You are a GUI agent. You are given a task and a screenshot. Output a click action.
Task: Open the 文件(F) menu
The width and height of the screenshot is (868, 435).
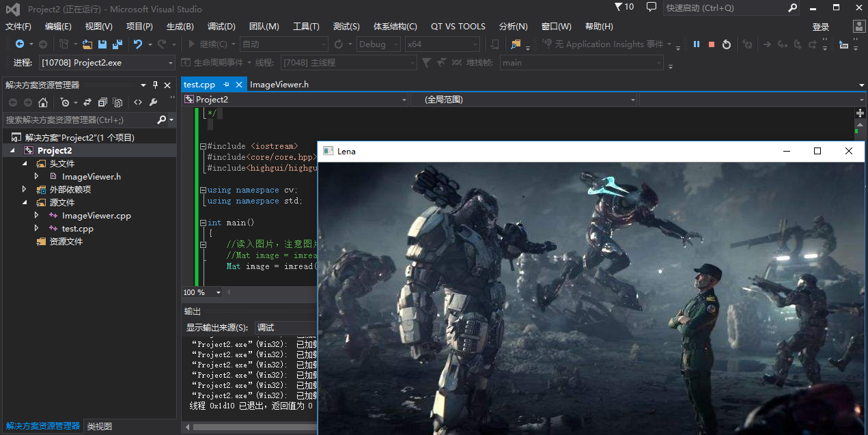click(x=18, y=27)
